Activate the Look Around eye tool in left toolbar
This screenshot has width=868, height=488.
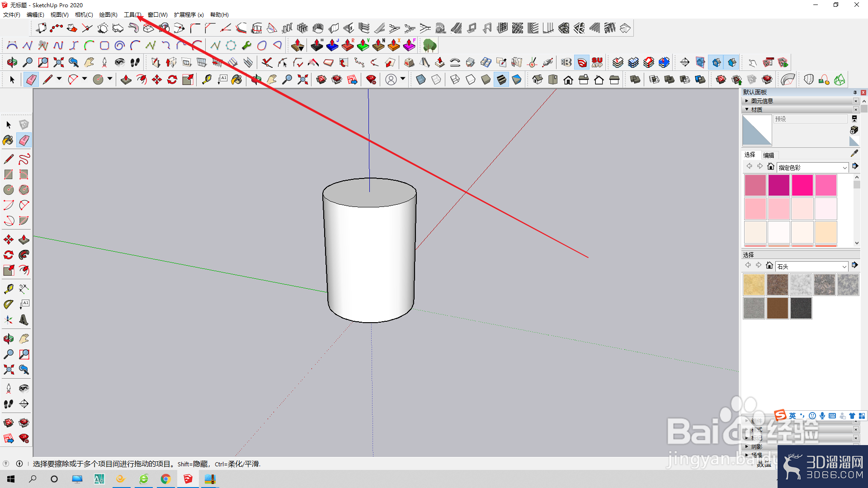[x=24, y=388]
